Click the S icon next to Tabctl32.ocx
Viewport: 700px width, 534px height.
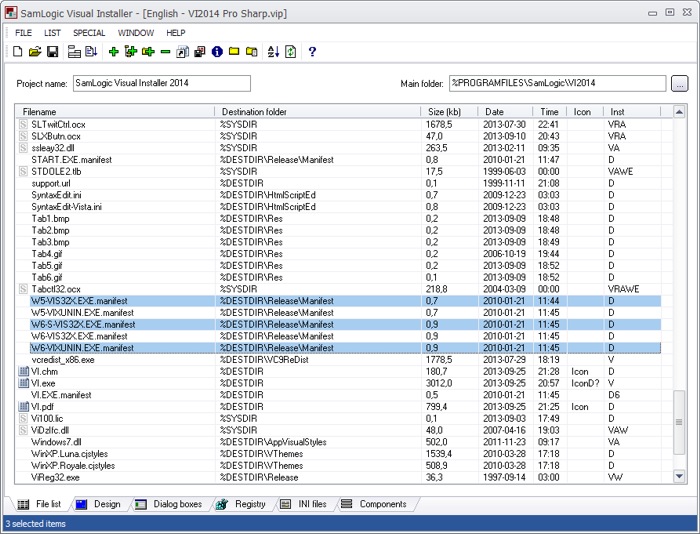(23, 289)
